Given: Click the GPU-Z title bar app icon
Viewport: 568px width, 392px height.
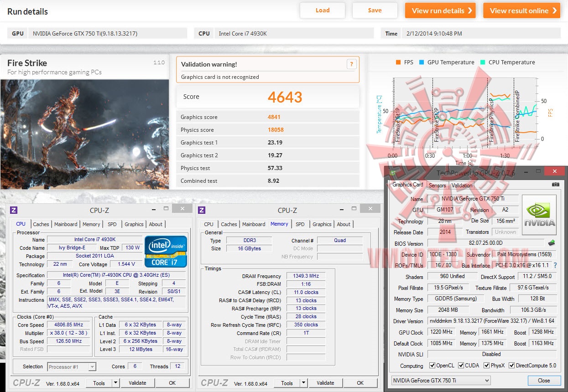Looking at the screenshot, I should [393, 172].
